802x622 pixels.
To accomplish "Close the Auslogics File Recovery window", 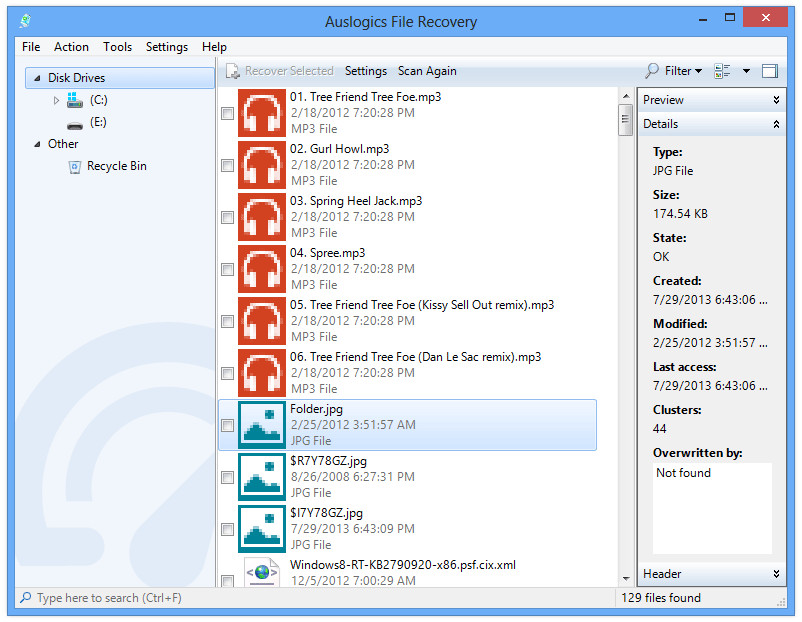I will click(765, 18).
